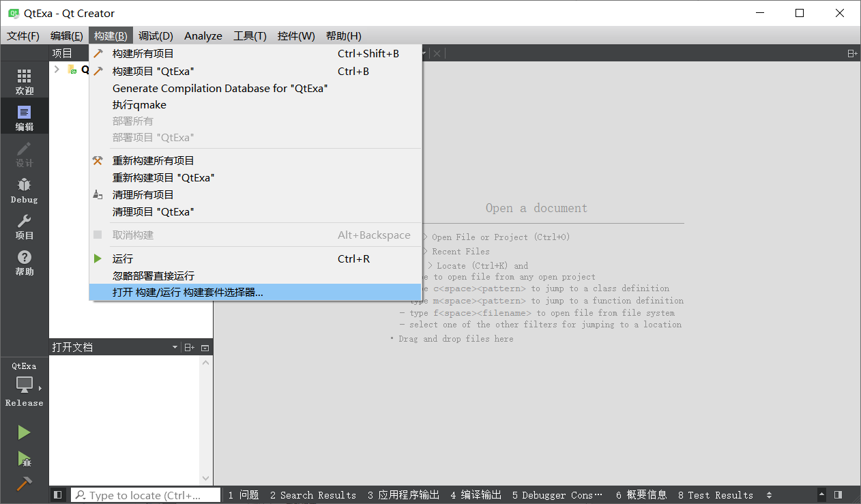Viewport: 861px width, 504px height.
Task: Click the 打开文档 panel scrollbar up arrow
Action: (206, 363)
